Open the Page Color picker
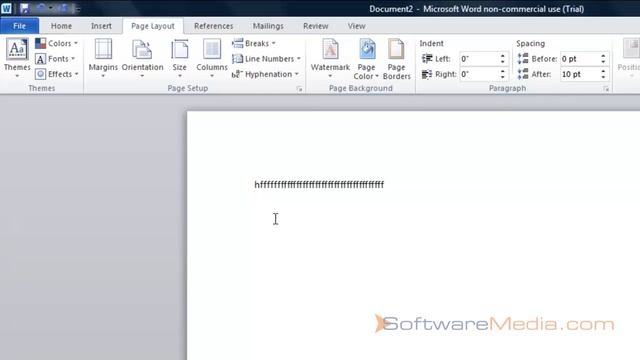This screenshot has width=640, height=360. [366, 59]
